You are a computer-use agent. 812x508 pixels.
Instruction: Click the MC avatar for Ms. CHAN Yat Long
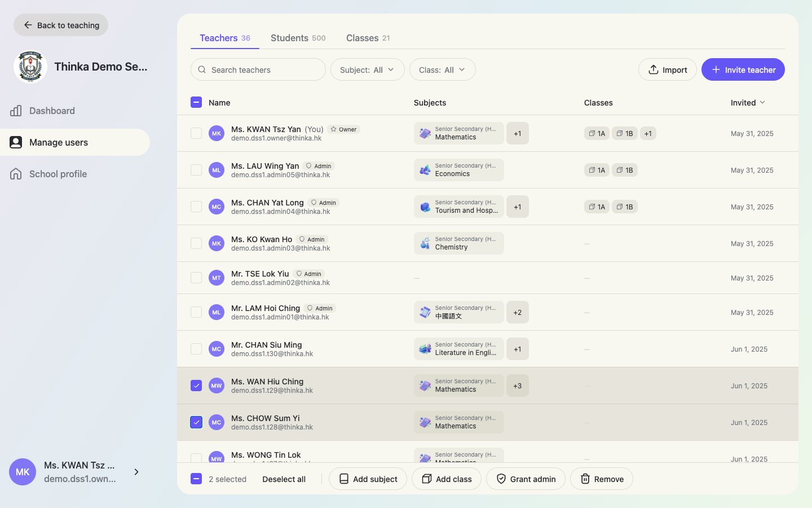click(x=217, y=207)
